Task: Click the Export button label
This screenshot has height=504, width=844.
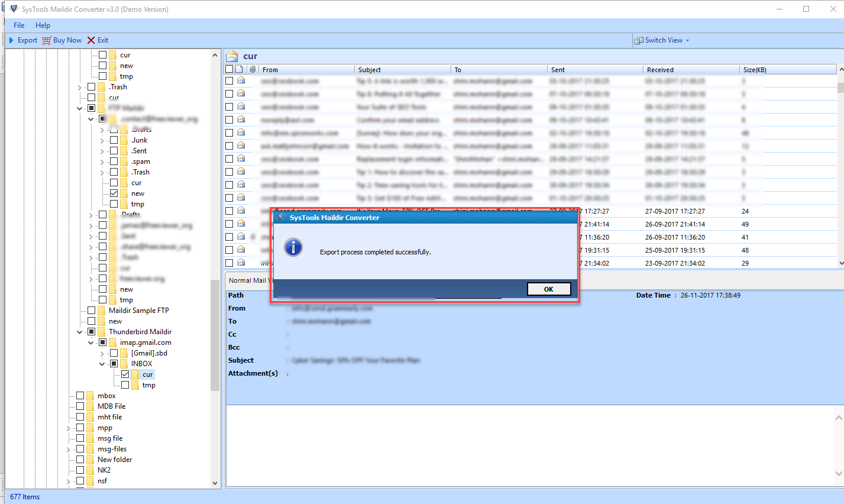Action: 27,40
